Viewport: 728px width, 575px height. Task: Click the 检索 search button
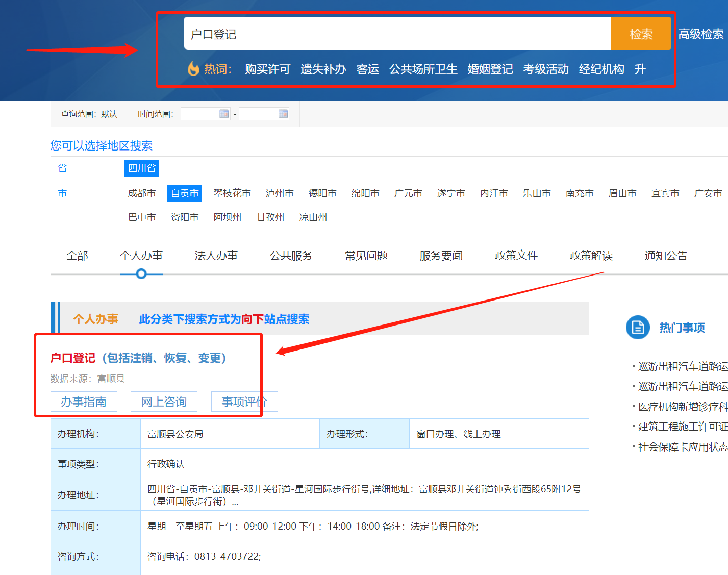(641, 34)
